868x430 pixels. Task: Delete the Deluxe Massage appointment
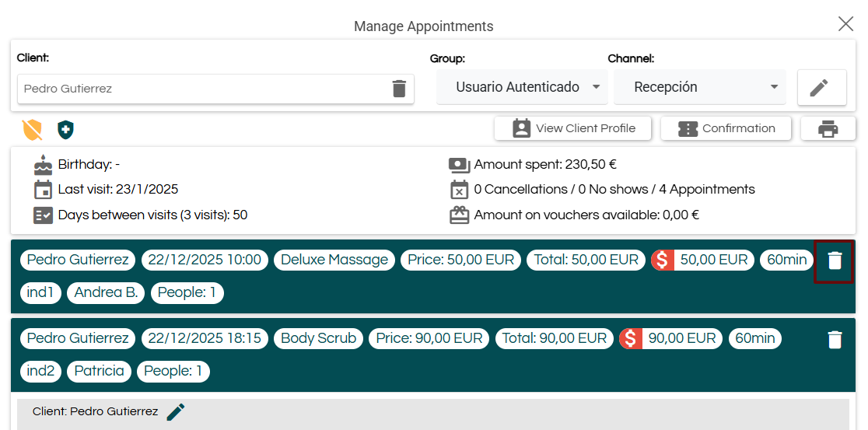pos(834,260)
